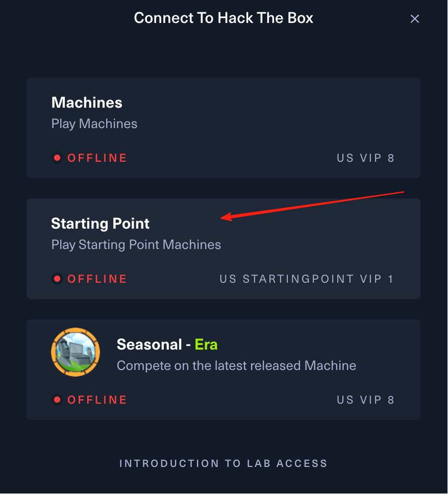Click the "Play Machines" subtitle text
Screen dimensions: 448x494
pyautogui.click(x=94, y=123)
